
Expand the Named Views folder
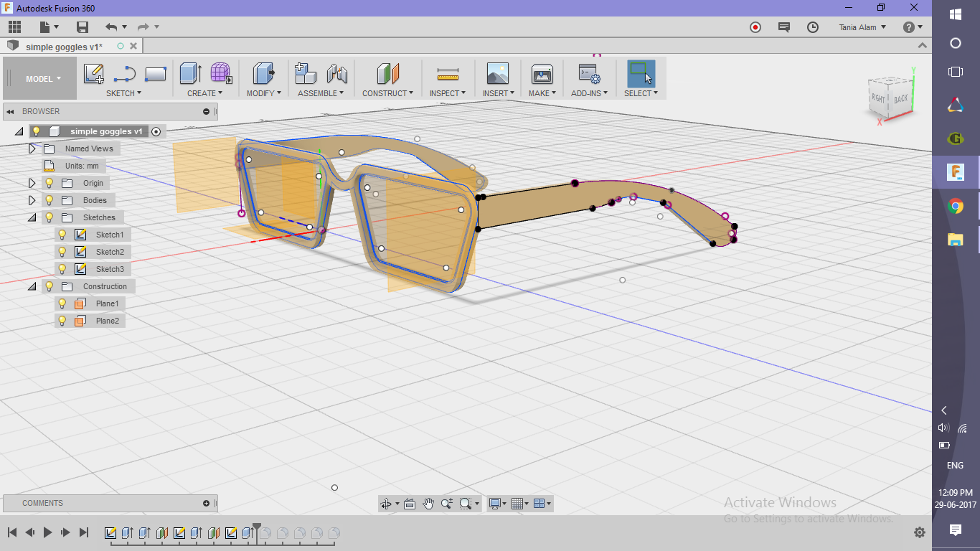tap(32, 149)
